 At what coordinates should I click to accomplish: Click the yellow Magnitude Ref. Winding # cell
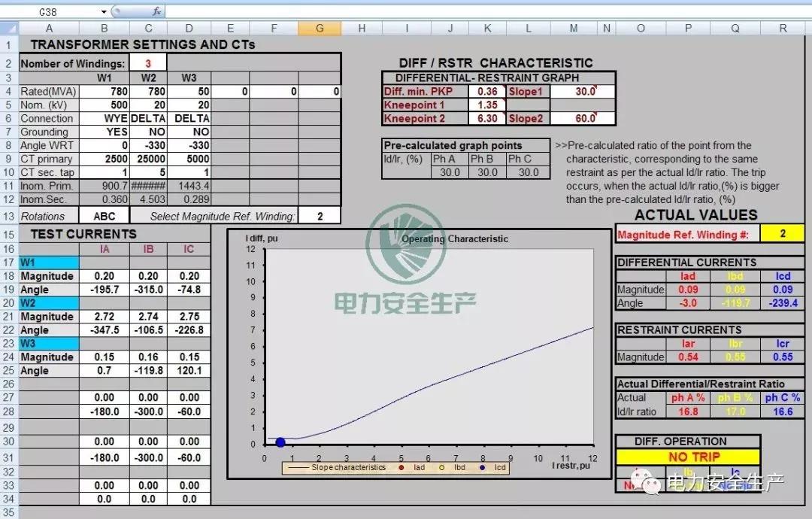point(782,234)
